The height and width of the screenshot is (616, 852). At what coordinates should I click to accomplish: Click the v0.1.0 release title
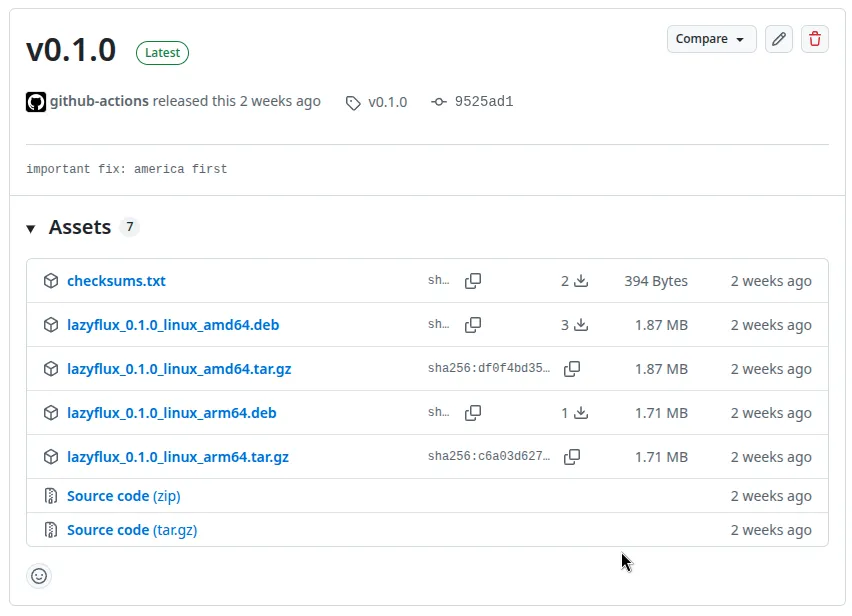71,50
